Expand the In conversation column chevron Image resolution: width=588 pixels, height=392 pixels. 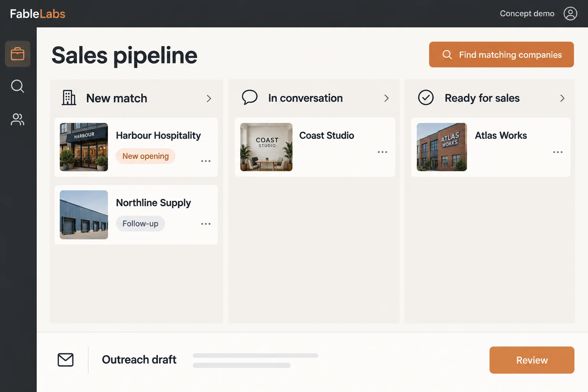point(387,98)
